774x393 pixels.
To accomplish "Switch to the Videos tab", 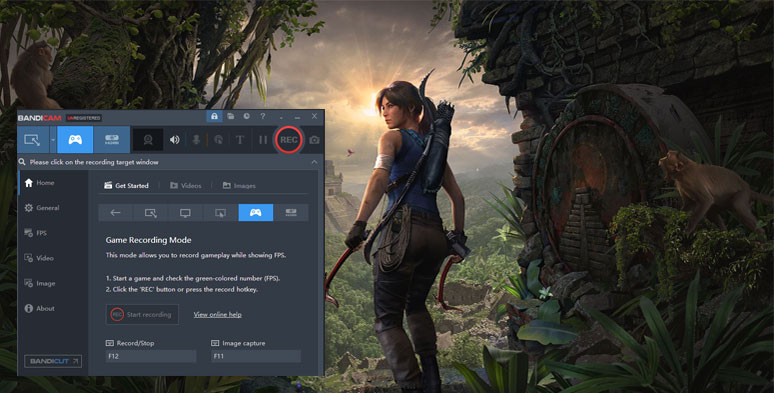I will (186, 186).
